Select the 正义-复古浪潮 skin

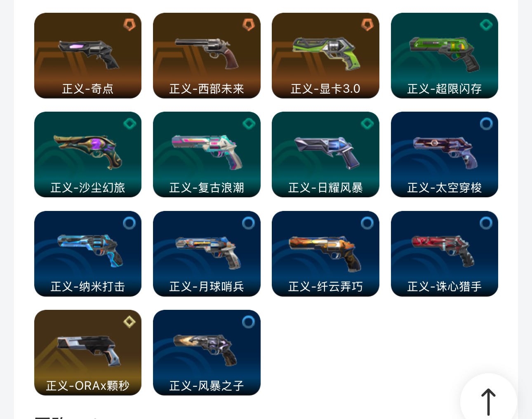pyautogui.click(x=207, y=154)
